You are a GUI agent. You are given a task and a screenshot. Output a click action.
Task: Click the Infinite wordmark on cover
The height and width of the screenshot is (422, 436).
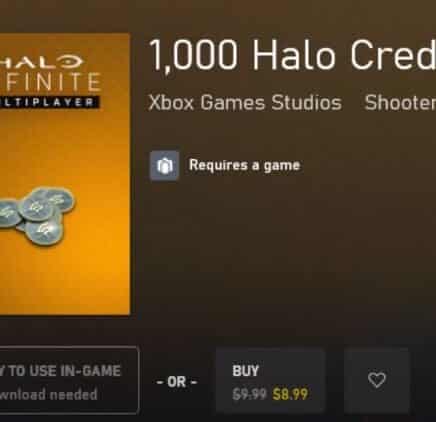(50, 82)
